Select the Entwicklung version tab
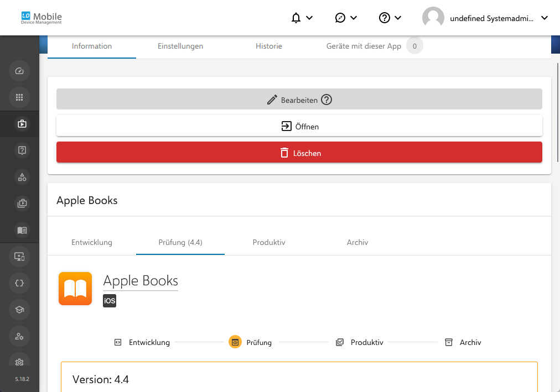This screenshot has width=560, height=392. coord(92,243)
